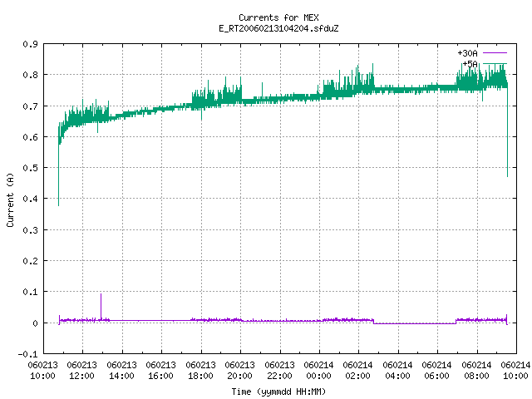532x399 pixels.
Task: Click the purple +30A spike near 13:00
Action: [x=101, y=307]
